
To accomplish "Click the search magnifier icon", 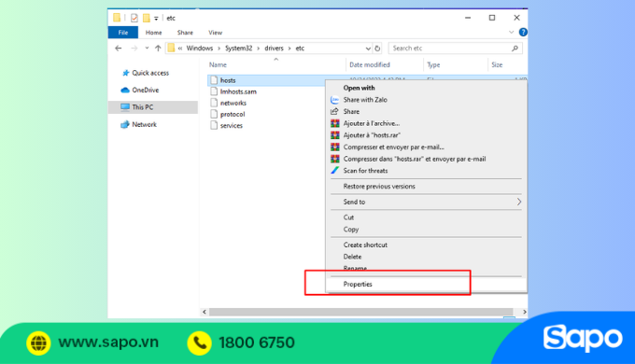I will click(515, 49).
